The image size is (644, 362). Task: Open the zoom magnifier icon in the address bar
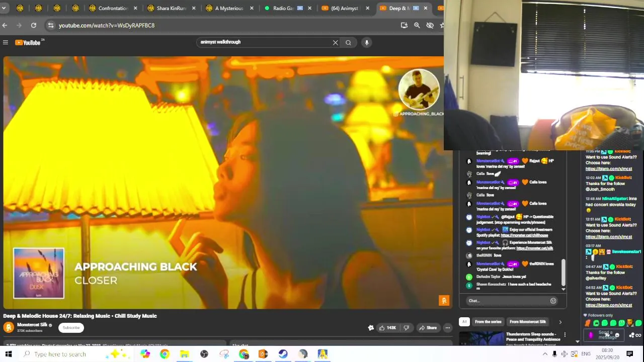(417, 25)
